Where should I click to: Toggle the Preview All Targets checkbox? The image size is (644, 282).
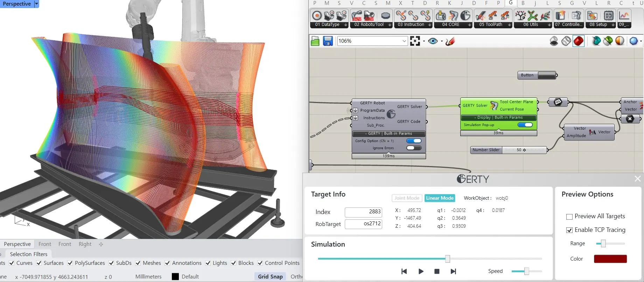(x=569, y=216)
